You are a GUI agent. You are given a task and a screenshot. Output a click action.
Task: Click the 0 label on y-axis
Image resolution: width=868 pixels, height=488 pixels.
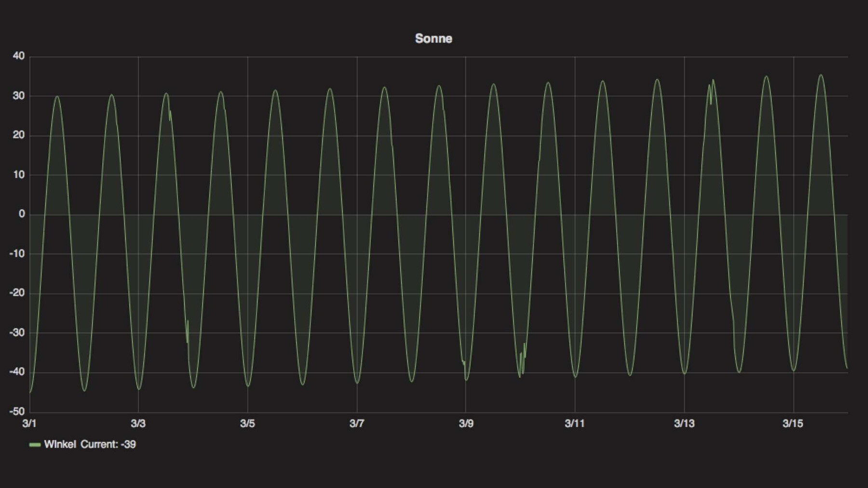(22, 214)
